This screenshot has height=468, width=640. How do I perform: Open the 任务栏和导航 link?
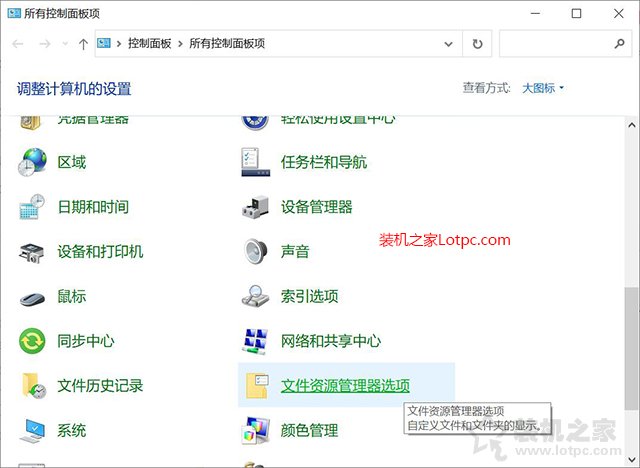pos(324,162)
